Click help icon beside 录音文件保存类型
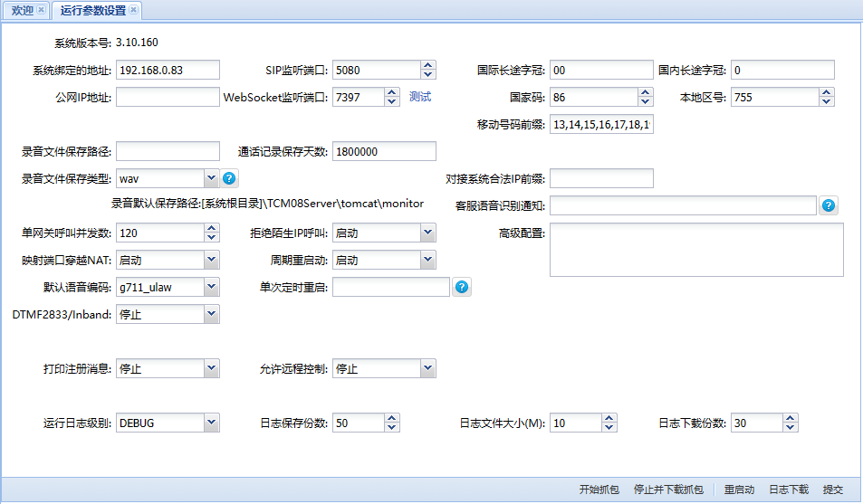Image resolution: width=863 pixels, height=504 pixels. 230,178
